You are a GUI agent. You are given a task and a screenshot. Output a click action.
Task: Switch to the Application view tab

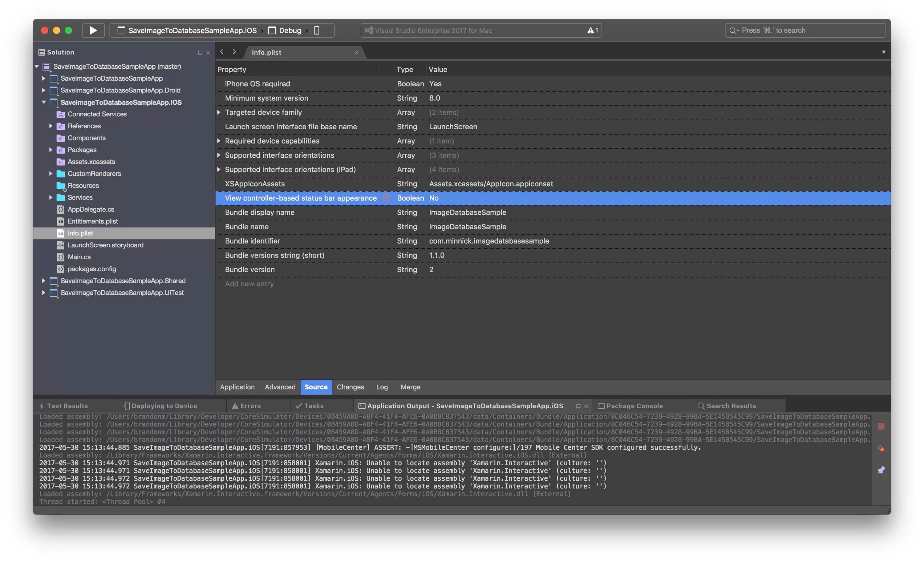[x=237, y=387]
